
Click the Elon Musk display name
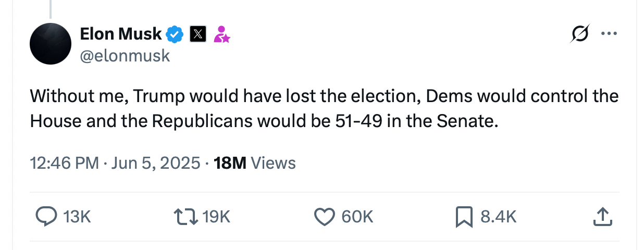[121, 34]
